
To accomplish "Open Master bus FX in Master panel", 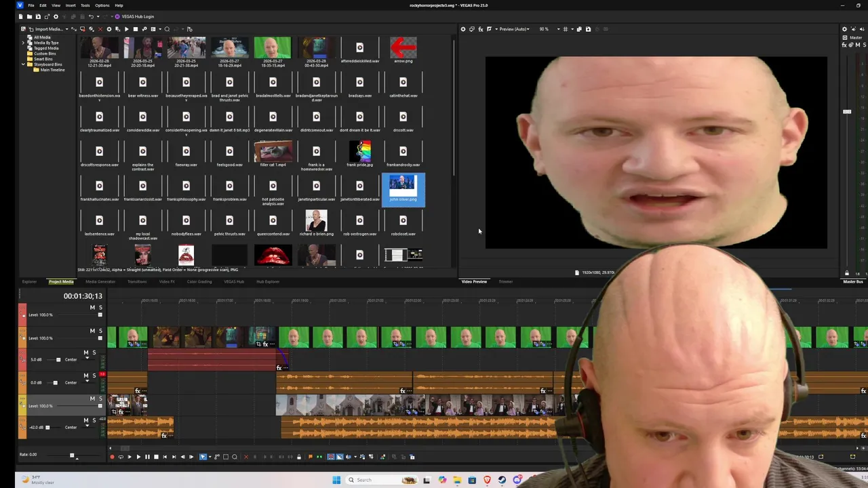I will pyautogui.click(x=844, y=45).
